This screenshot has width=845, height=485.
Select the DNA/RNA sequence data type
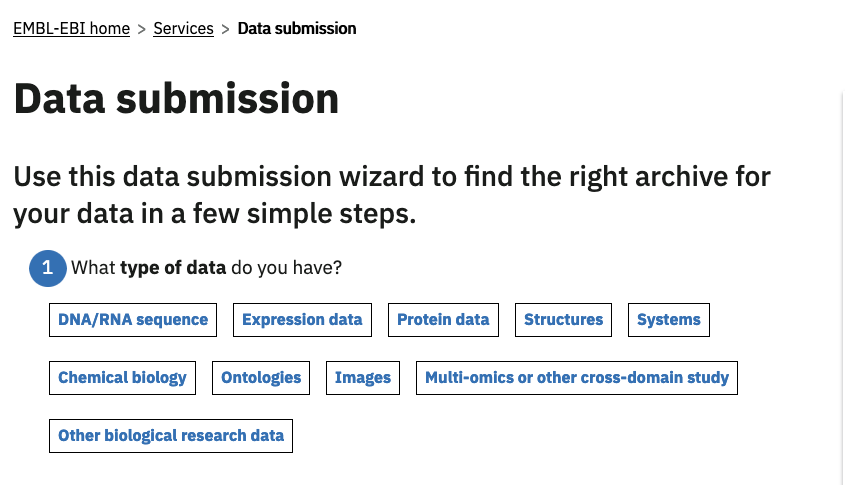click(133, 320)
